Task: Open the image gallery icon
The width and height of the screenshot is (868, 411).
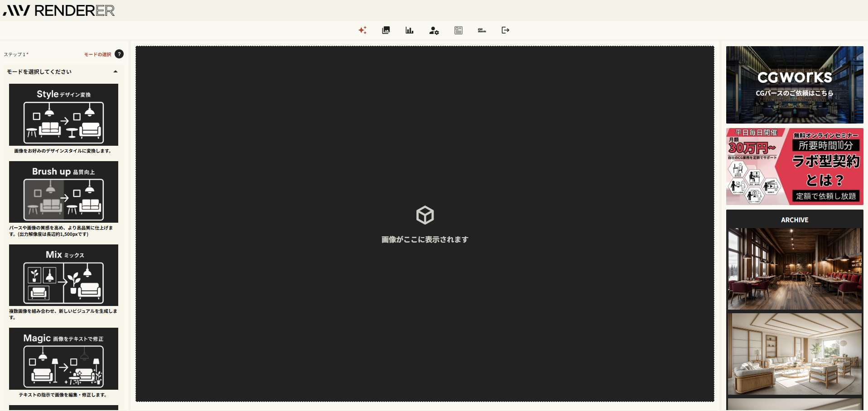Action: click(x=386, y=30)
